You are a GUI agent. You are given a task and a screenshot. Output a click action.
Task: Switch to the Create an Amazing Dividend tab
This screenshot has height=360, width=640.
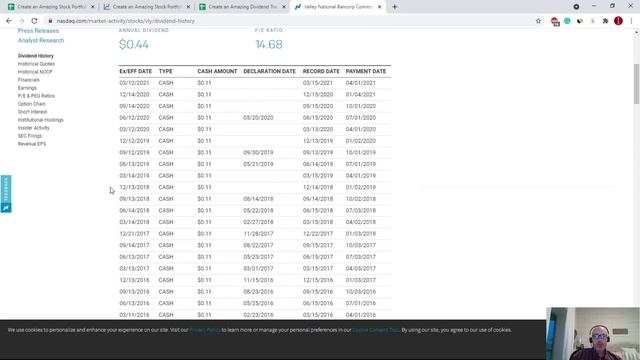pyautogui.click(x=242, y=7)
